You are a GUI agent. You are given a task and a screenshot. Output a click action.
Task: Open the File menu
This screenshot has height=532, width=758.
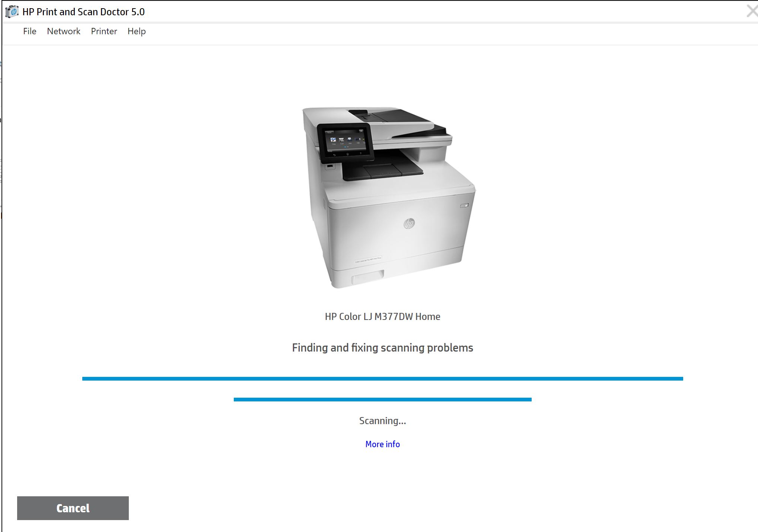click(29, 31)
